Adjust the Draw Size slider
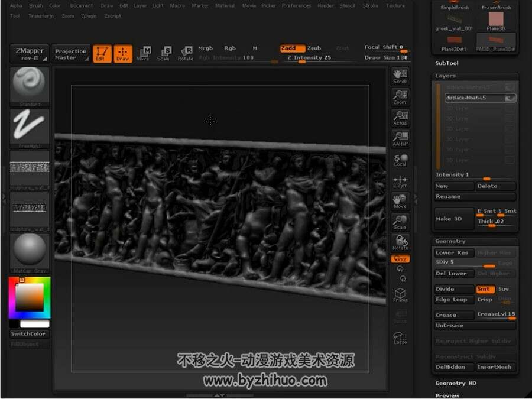The height and width of the screenshot is (399, 532). 386,58
